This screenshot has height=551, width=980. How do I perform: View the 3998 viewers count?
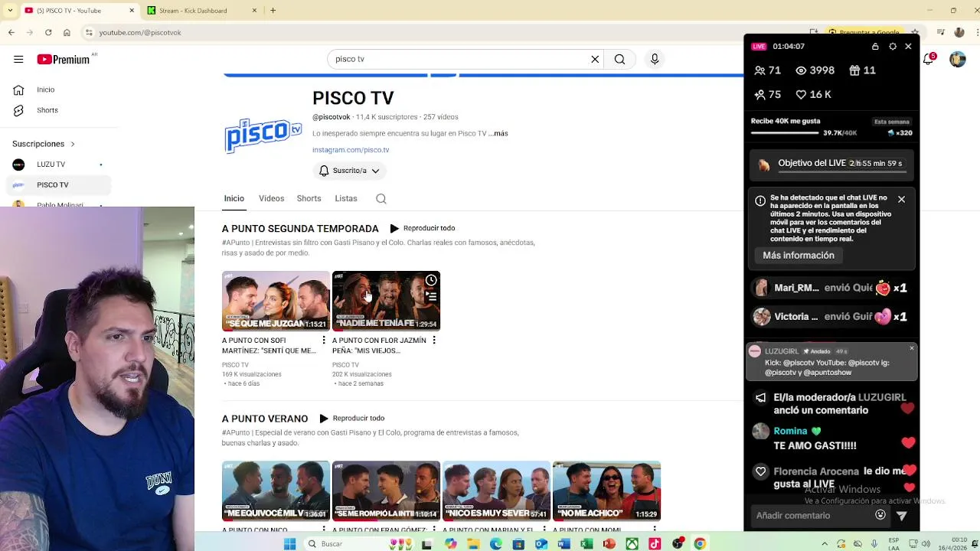pos(815,70)
